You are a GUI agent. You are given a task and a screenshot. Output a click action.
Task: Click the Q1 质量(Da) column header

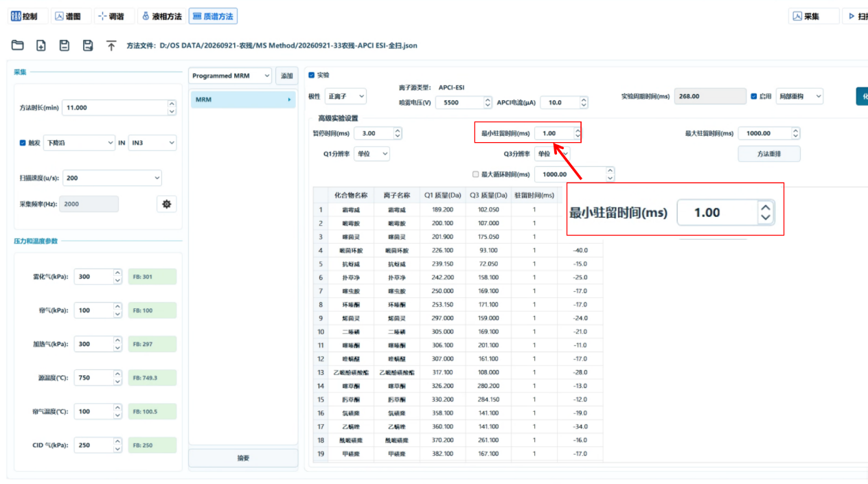443,196
